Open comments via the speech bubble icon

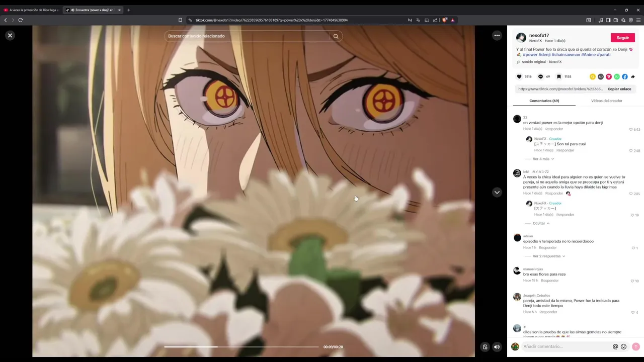(540, 76)
